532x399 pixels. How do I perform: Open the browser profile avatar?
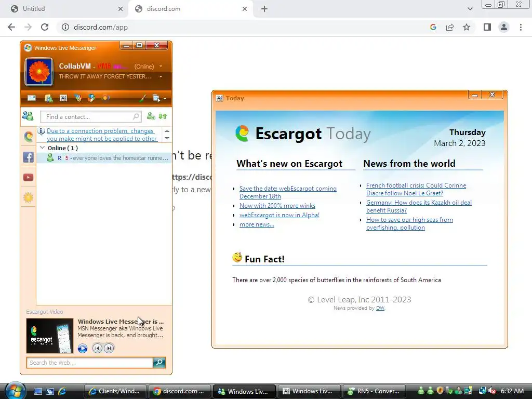coord(504,27)
